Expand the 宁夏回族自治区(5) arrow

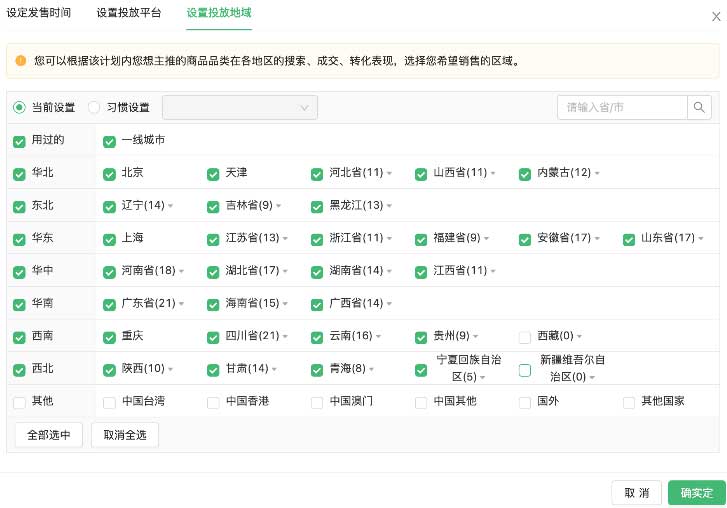point(483,378)
